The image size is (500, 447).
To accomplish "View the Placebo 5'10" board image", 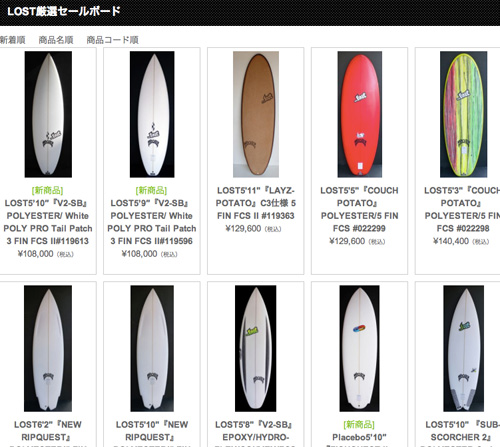I will [359, 348].
